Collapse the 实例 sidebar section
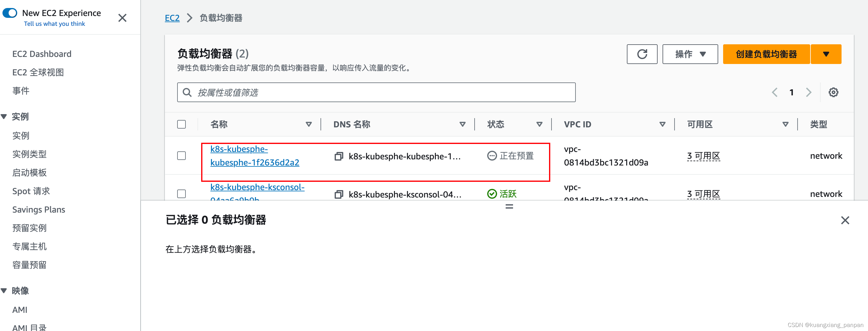Image resolution: width=868 pixels, height=331 pixels. point(4,117)
